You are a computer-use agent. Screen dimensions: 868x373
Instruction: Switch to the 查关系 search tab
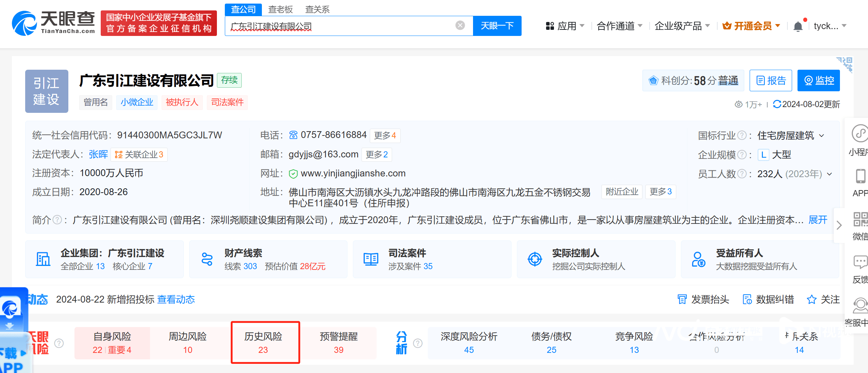pyautogui.click(x=317, y=9)
